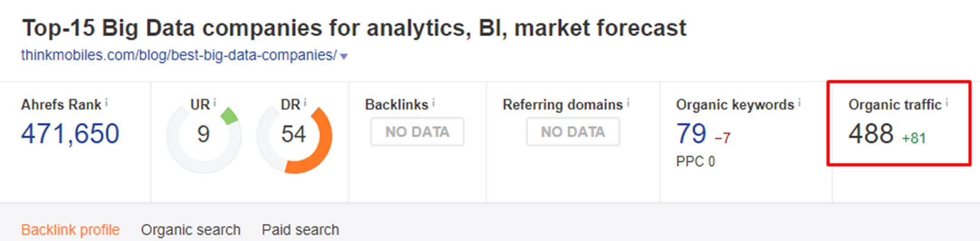Click info icon next to Backlinks
Screen dimensions: 980x241
coord(434,103)
